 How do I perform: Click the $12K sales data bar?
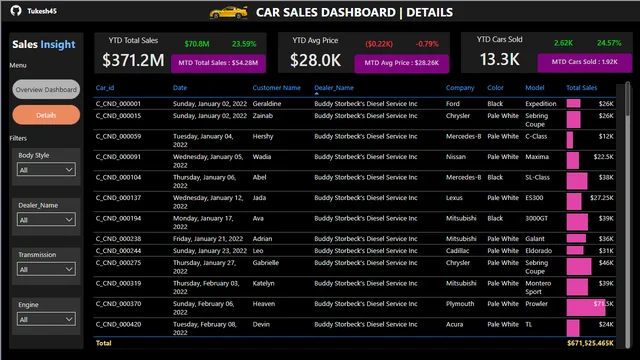coord(570,140)
